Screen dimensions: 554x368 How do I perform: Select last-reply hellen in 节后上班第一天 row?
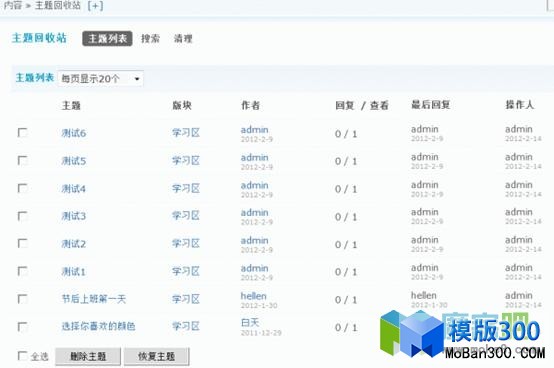[424, 295]
